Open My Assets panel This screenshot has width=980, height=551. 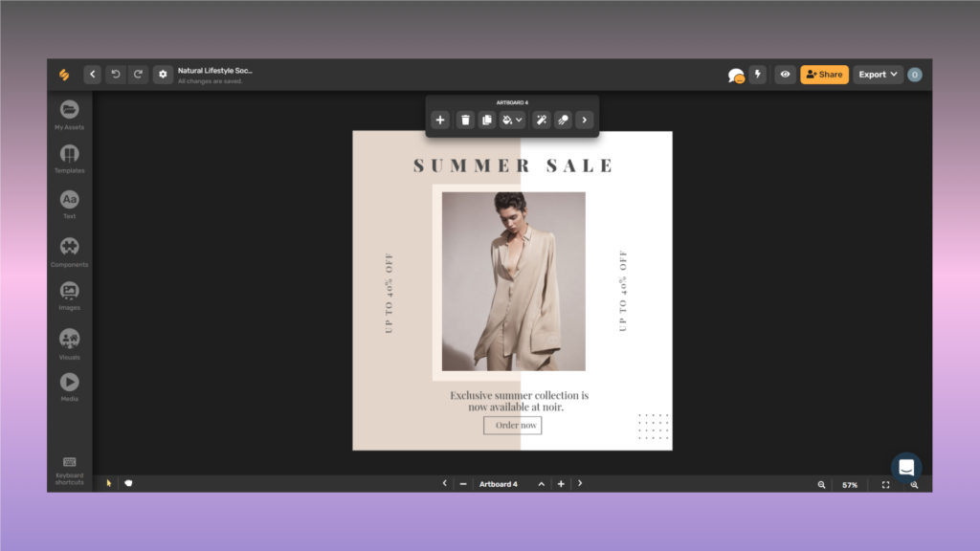click(69, 110)
